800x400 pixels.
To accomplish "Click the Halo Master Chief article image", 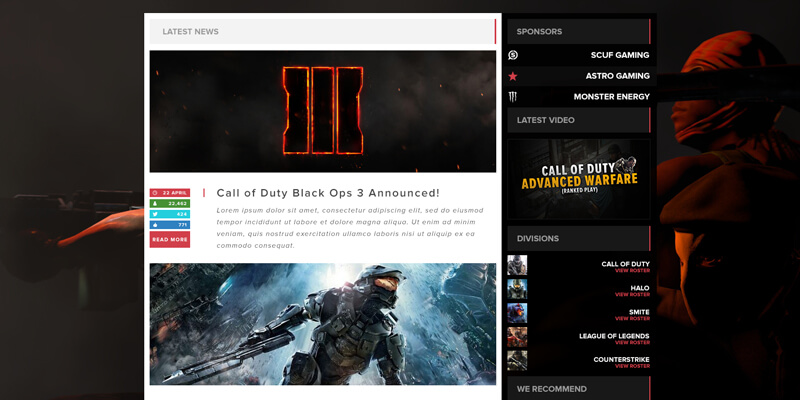I will point(322,324).
